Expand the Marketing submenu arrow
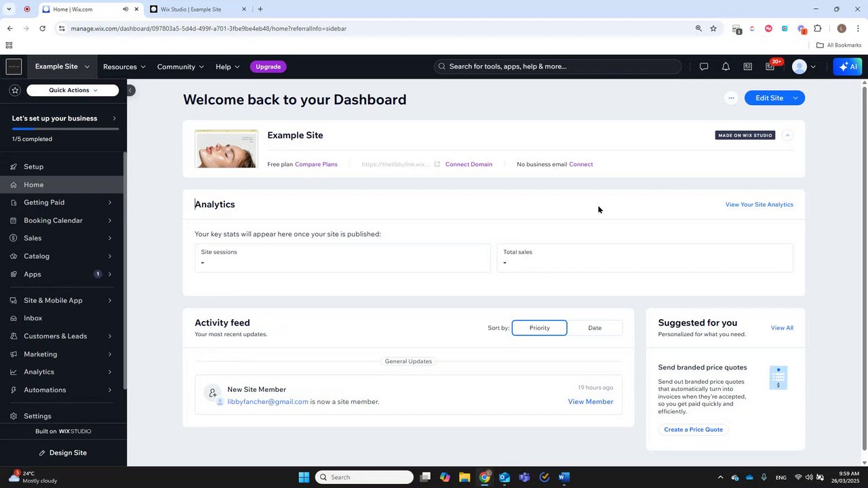Viewport: 868px width, 488px height. [x=110, y=354]
